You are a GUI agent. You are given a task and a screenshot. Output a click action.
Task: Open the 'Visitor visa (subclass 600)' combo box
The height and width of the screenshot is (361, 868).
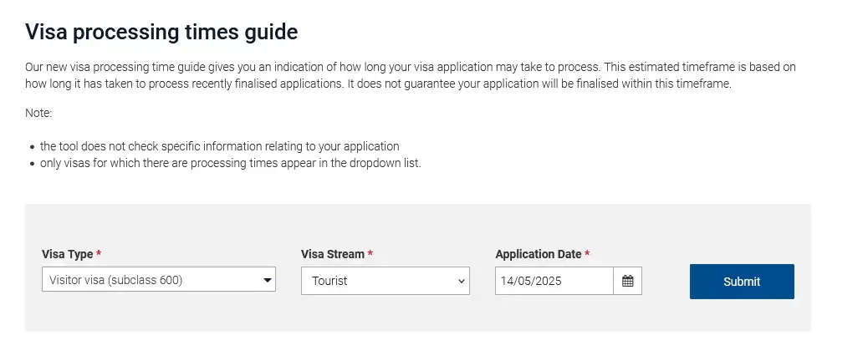coord(159,279)
